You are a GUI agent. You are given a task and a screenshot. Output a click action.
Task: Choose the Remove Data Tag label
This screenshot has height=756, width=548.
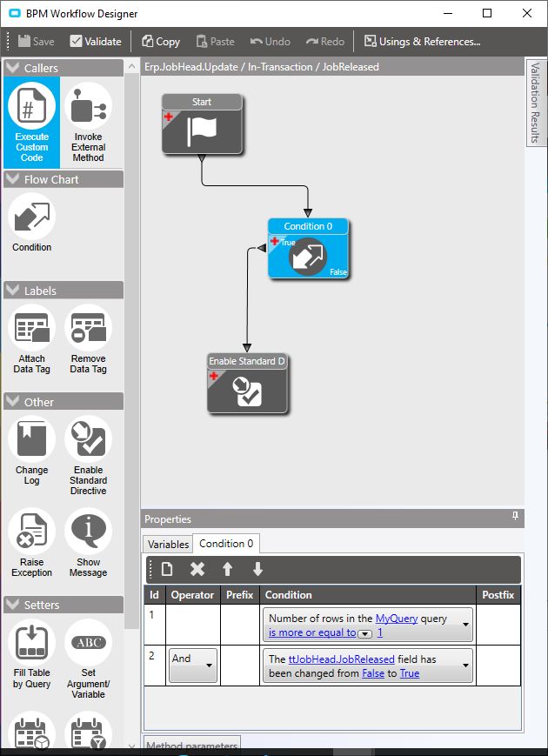pos(88,339)
